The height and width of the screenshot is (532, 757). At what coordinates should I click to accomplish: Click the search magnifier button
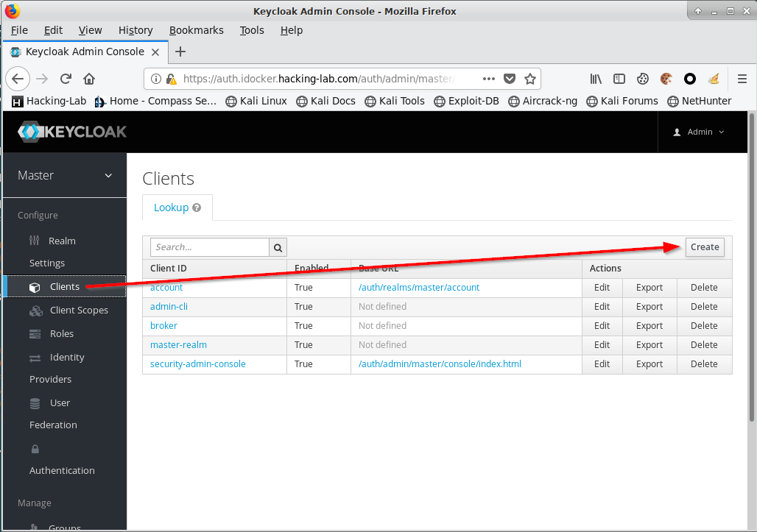point(278,247)
